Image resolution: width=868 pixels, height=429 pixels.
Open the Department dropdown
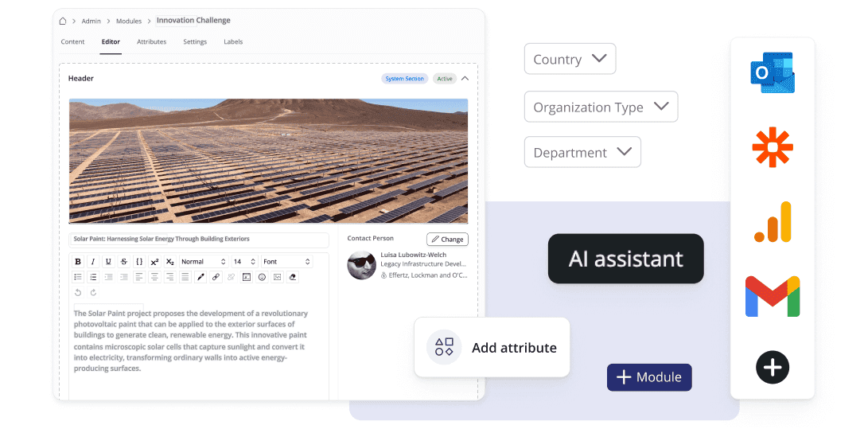(582, 152)
